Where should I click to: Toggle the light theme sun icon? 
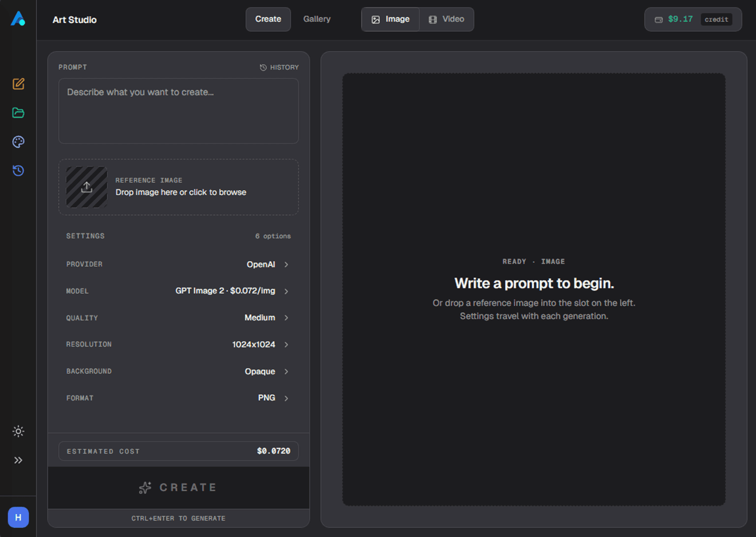[x=18, y=431]
